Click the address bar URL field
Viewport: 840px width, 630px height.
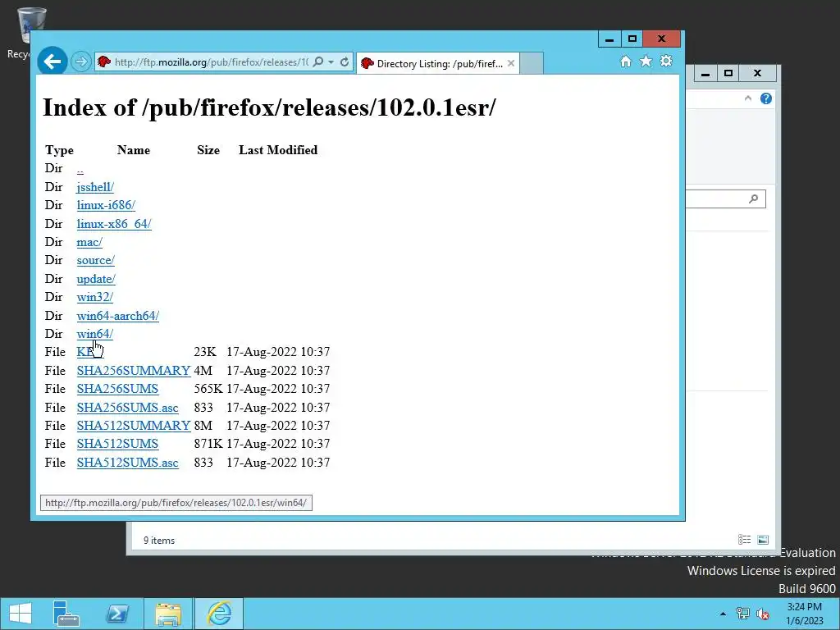(x=211, y=62)
